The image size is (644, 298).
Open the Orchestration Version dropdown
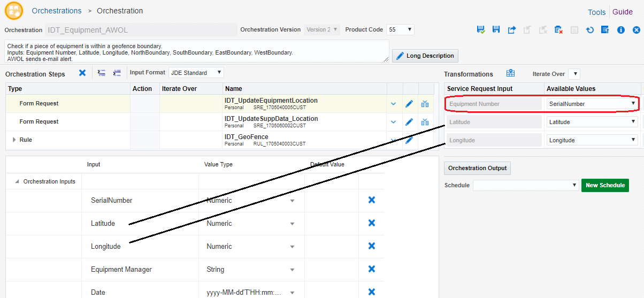(x=322, y=29)
